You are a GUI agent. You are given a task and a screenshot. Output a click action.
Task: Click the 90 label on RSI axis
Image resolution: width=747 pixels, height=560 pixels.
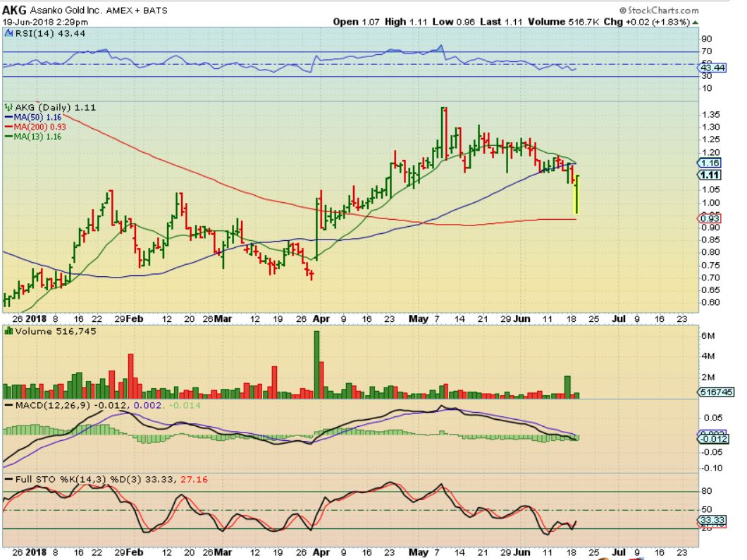707,39
